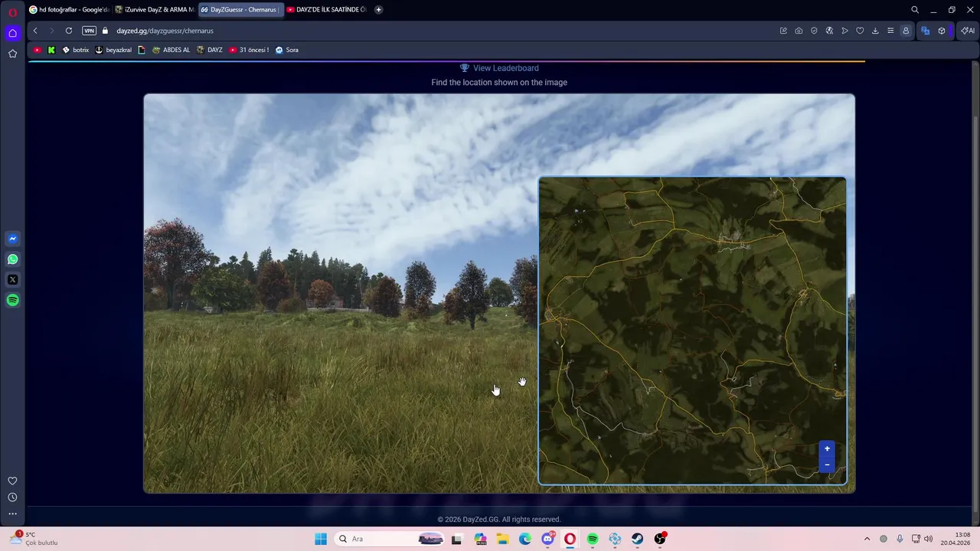Image resolution: width=980 pixels, height=551 pixels.
Task: Open the botrix bookmark
Action: pos(75,50)
